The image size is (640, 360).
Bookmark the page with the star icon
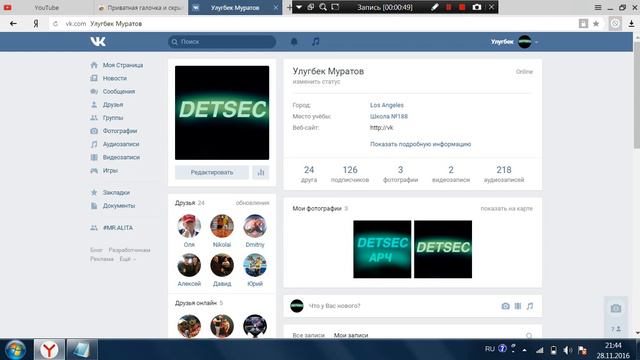pos(596,24)
